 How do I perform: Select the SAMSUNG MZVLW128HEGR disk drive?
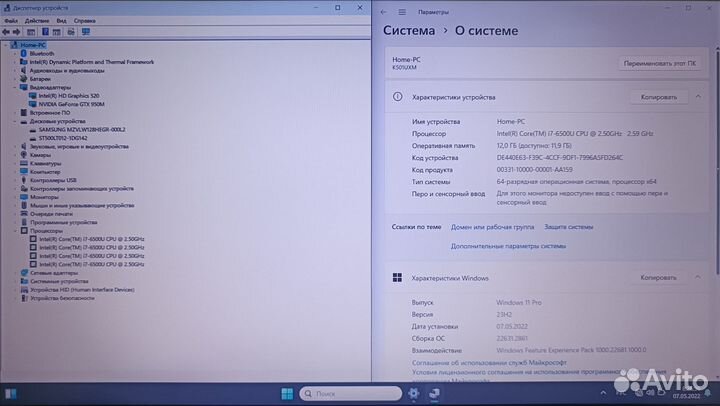coord(79,130)
